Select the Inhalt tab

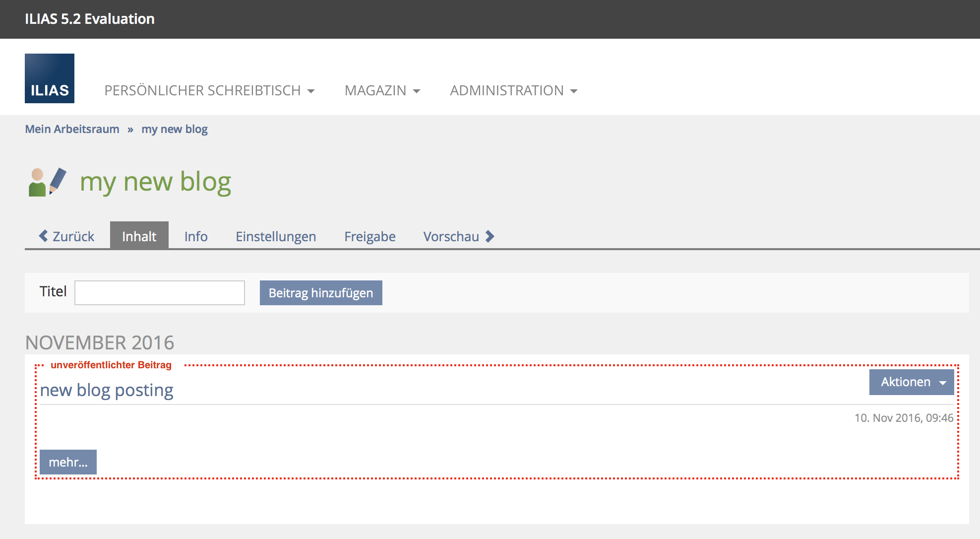(x=139, y=236)
